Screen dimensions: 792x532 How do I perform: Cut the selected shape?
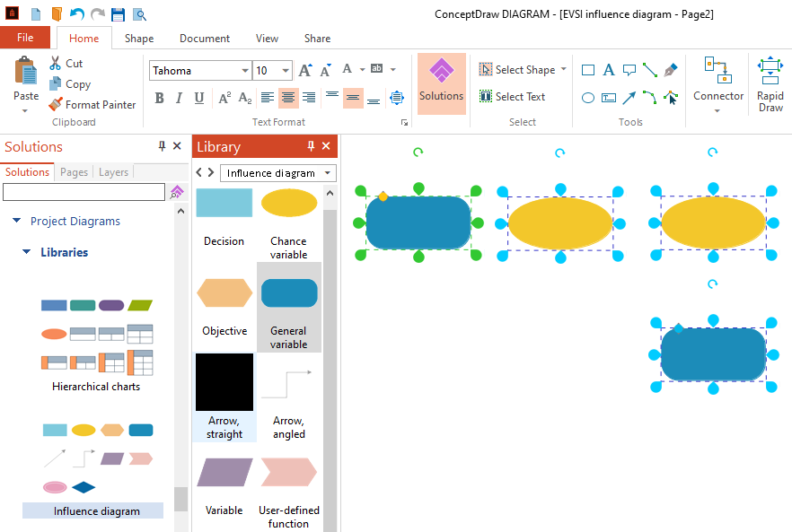pyautogui.click(x=66, y=63)
